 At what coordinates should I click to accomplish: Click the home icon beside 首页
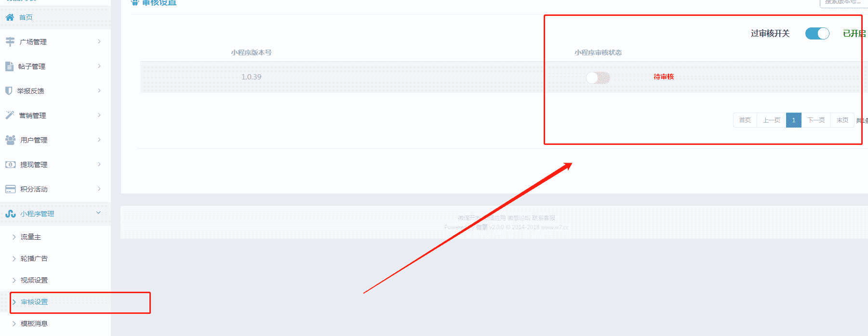10,17
